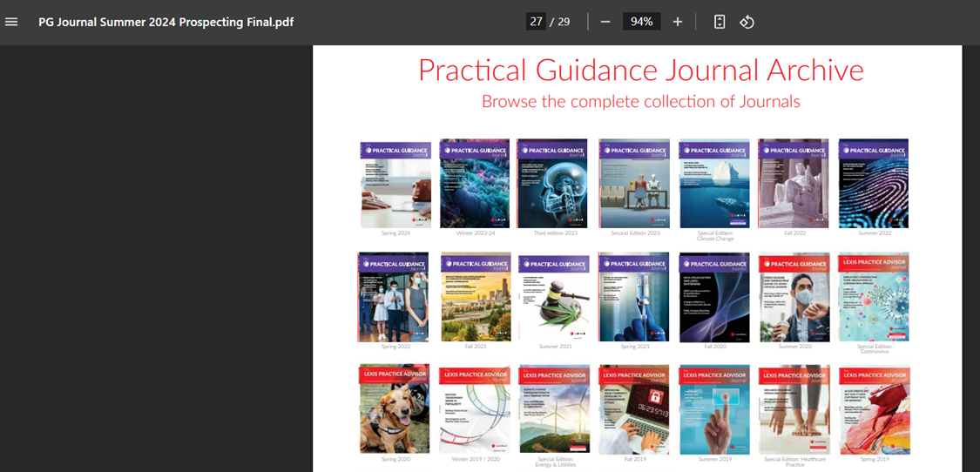Open the Third edition 2023 journal cover
Viewport: 980px width, 472px height.
[x=552, y=184]
